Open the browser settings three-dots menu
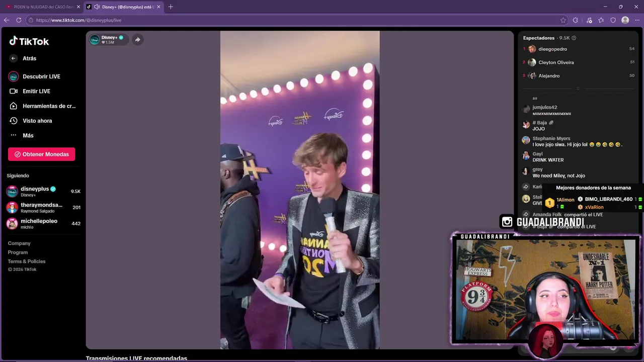 pos(637,20)
